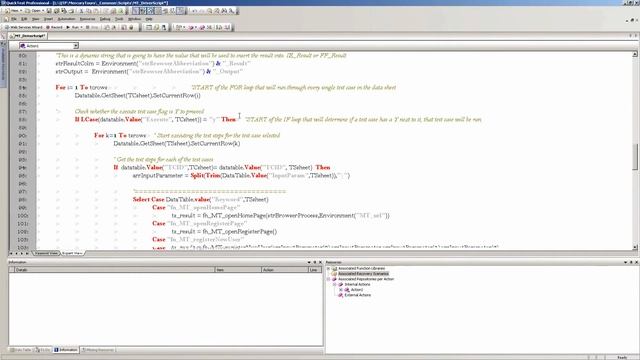Viewport: 640px width, 360px height.
Task: Select Associated Function Libraries tree item
Action: pyautogui.click(x=361, y=269)
